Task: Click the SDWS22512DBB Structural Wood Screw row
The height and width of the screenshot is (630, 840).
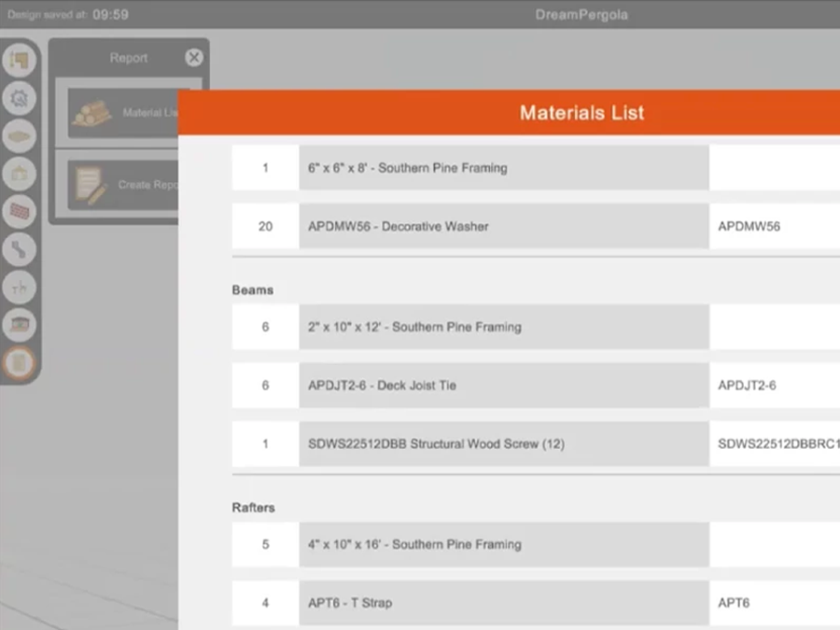Action: 503,444
